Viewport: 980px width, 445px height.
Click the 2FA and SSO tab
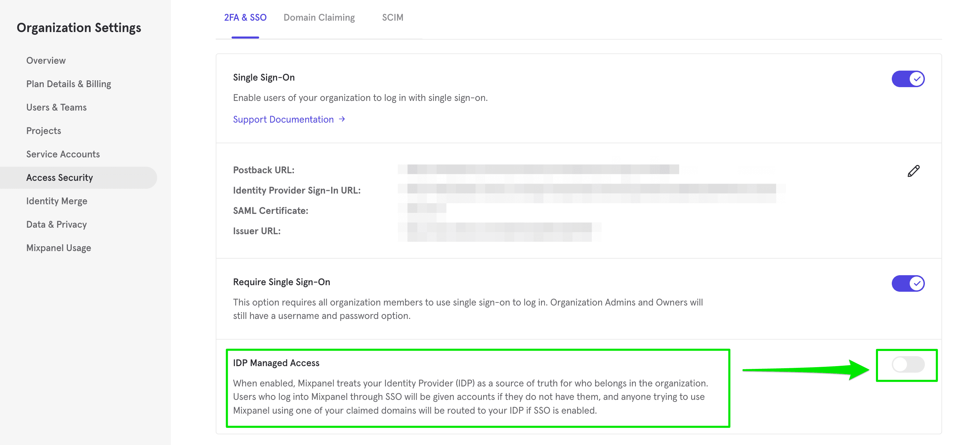(245, 17)
